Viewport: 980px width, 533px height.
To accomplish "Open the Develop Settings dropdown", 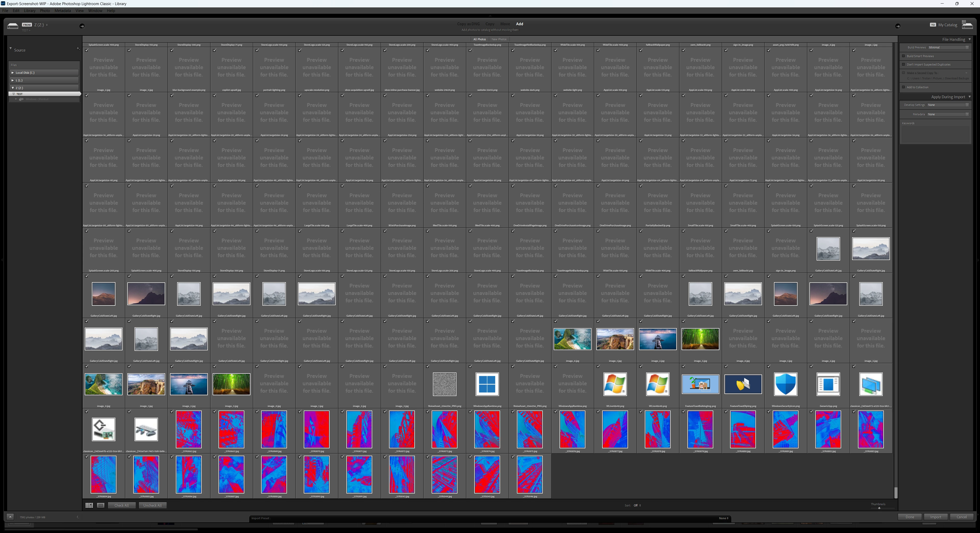I will click(947, 105).
